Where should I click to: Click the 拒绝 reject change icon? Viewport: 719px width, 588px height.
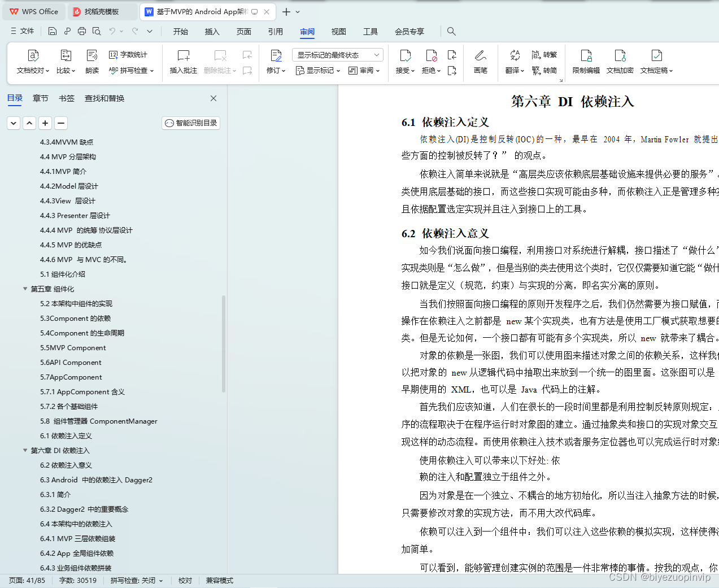[431, 55]
